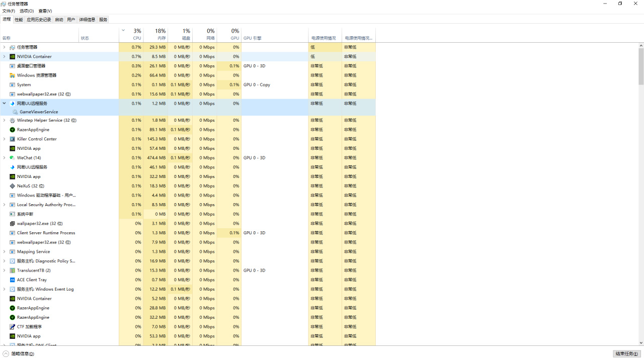Open the 查看(V) menu

(x=45, y=11)
